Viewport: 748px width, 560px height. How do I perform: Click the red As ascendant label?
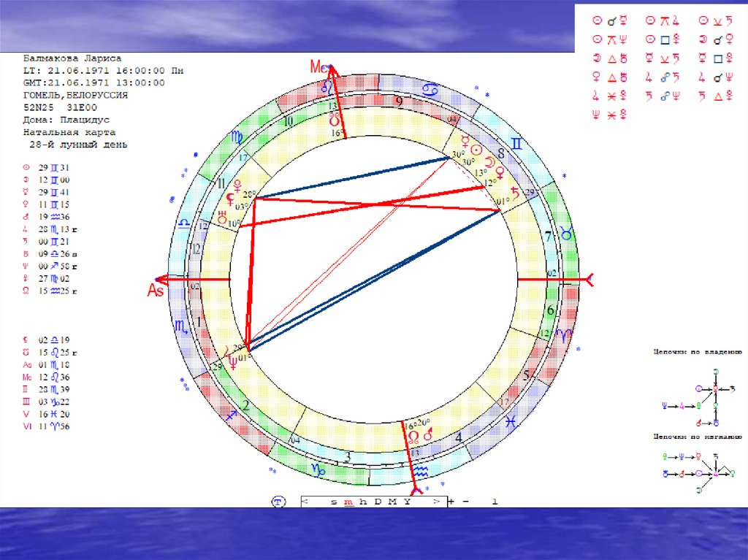(155, 291)
